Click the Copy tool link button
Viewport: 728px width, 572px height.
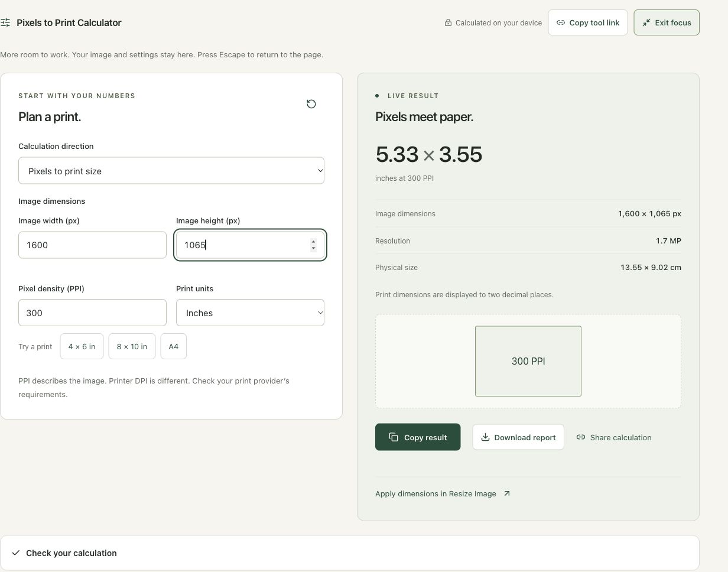[587, 22]
